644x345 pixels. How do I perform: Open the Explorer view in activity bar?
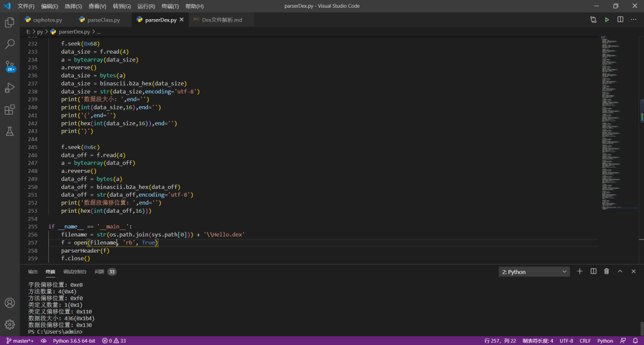click(x=10, y=22)
